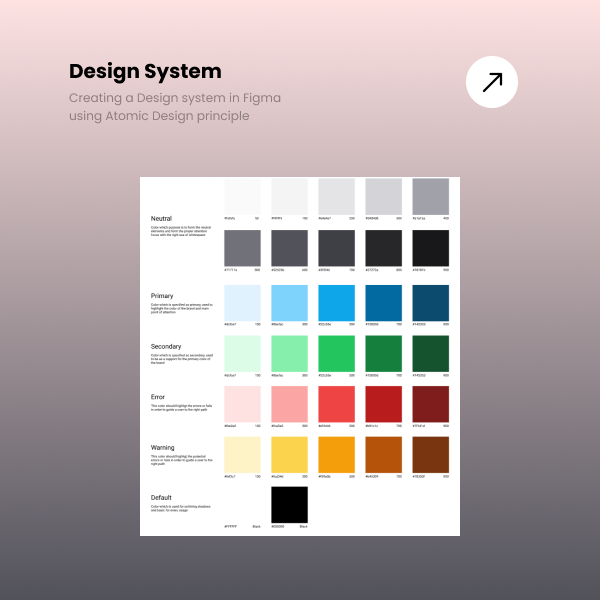Click the Default section heading
Viewport: 600px width, 600px height.
pos(161,498)
